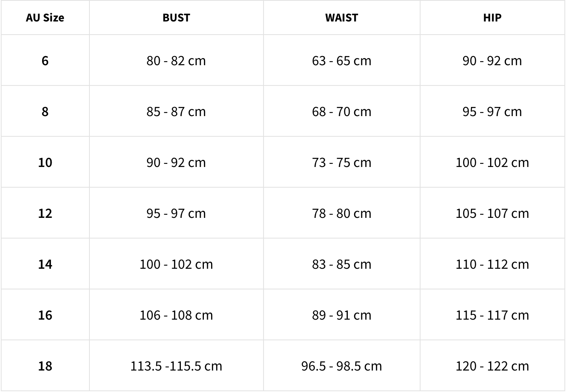The width and height of the screenshot is (566, 392).
Task: Select bust cell 95 - 97 cm
Action: pos(176,213)
